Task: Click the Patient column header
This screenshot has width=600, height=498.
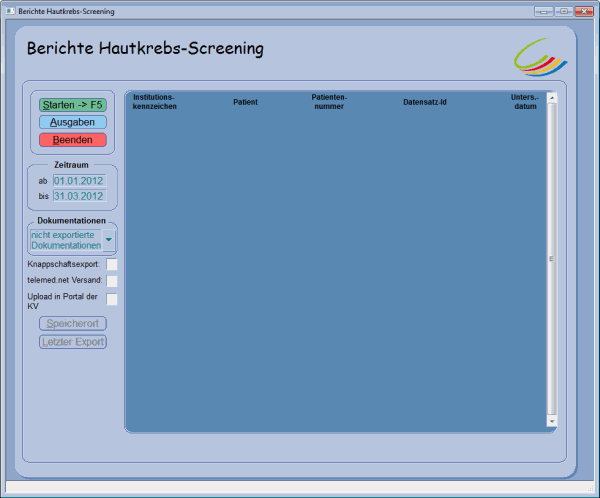Action: pos(245,102)
